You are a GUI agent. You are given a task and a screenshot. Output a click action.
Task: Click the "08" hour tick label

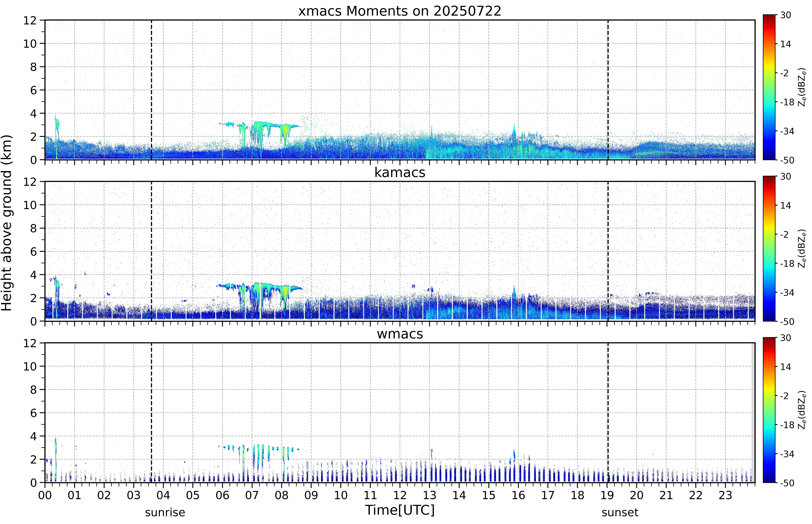coord(282,495)
